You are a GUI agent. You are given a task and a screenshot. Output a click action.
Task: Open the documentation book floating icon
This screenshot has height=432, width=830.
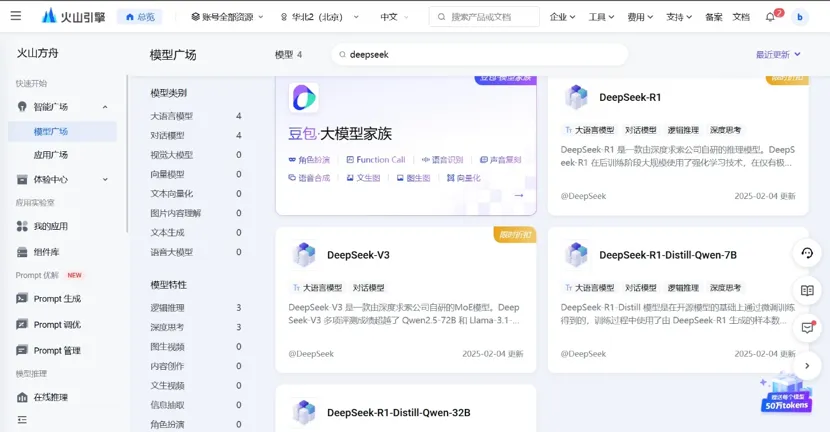point(807,291)
